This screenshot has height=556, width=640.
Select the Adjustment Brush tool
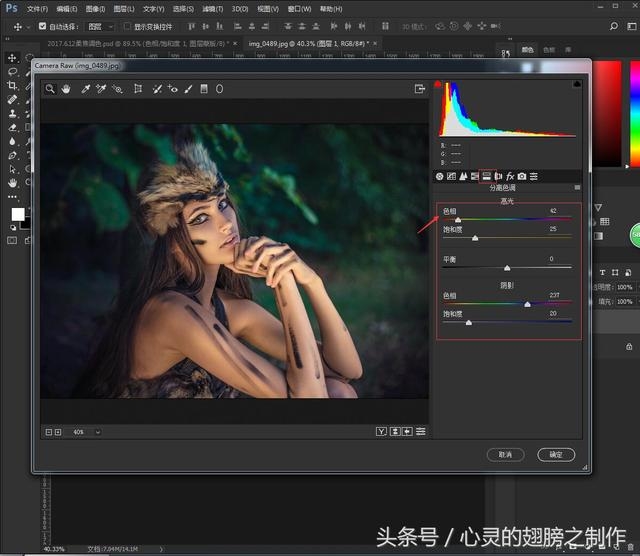(x=188, y=89)
